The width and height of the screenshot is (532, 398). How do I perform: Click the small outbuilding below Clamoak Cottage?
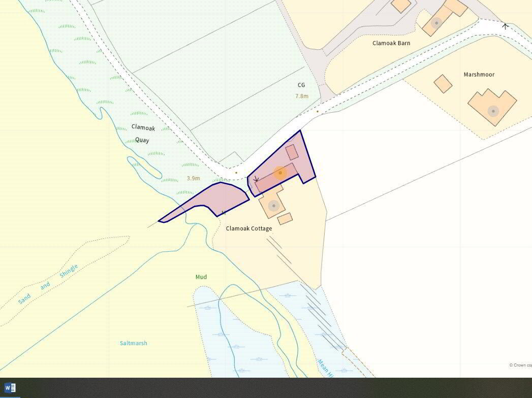(285, 219)
